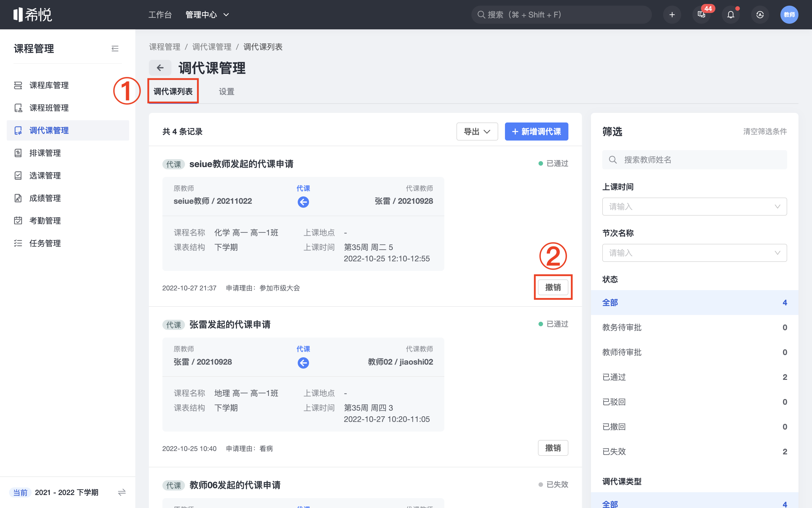The height and width of the screenshot is (508, 812).
Task: Click the 考勤管理 icon
Action: [x=18, y=221]
